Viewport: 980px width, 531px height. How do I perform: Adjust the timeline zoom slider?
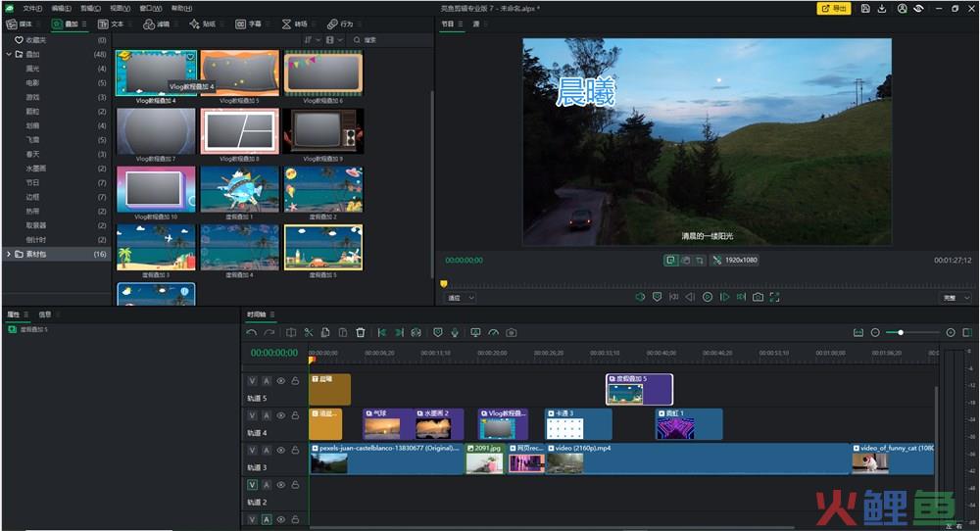tap(900, 333)
